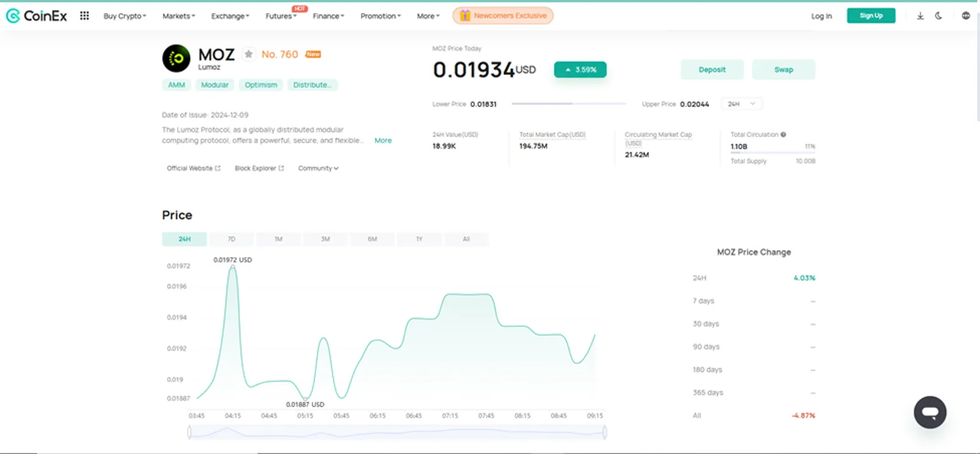Click the Optimism tag

click(x=261, y=85)
